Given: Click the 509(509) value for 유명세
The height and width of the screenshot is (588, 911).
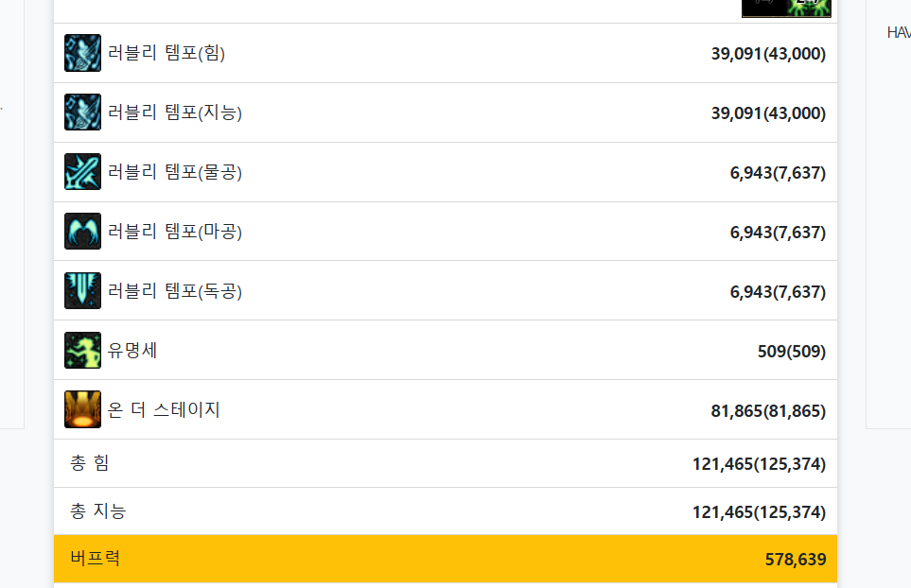Looking at the screenshot, I should coord(791,352).
